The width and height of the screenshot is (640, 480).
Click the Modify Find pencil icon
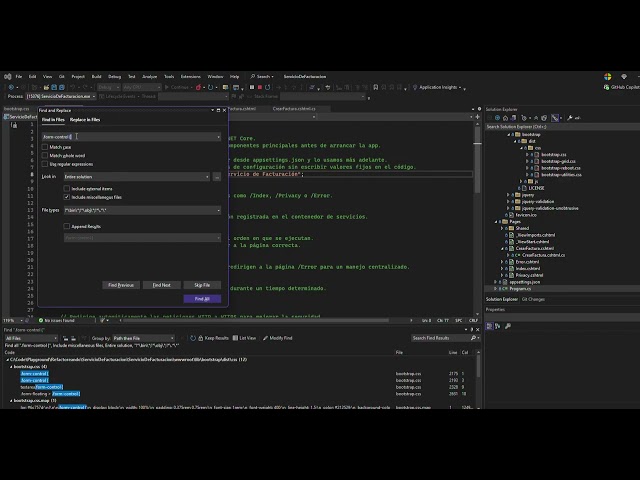266,338
